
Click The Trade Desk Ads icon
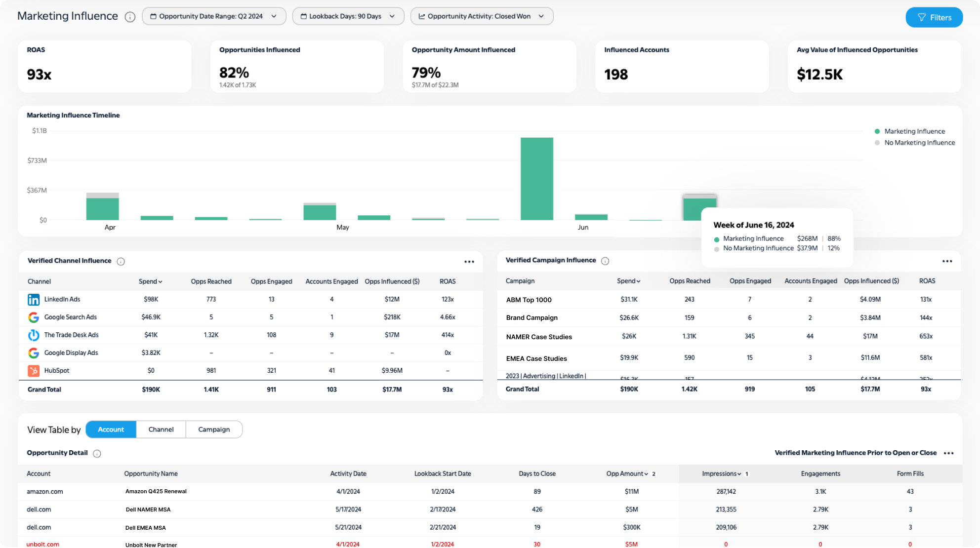point(34,335)
